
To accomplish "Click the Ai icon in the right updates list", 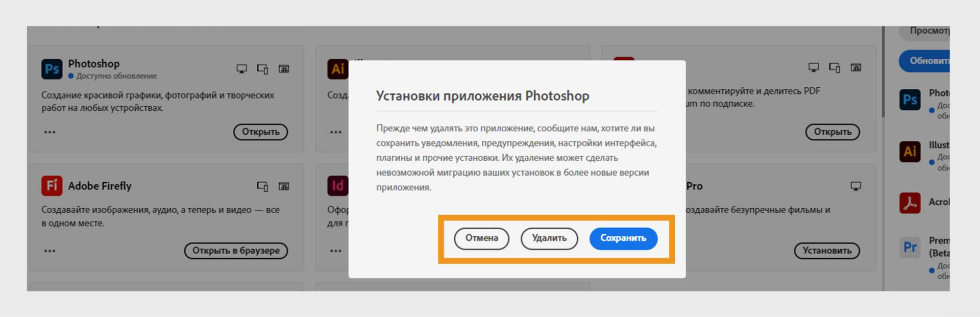I will [x=910, y=151].
